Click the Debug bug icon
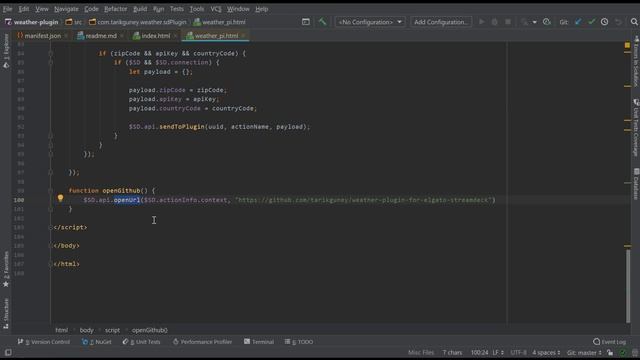The image size is (640, 360). 495,22
